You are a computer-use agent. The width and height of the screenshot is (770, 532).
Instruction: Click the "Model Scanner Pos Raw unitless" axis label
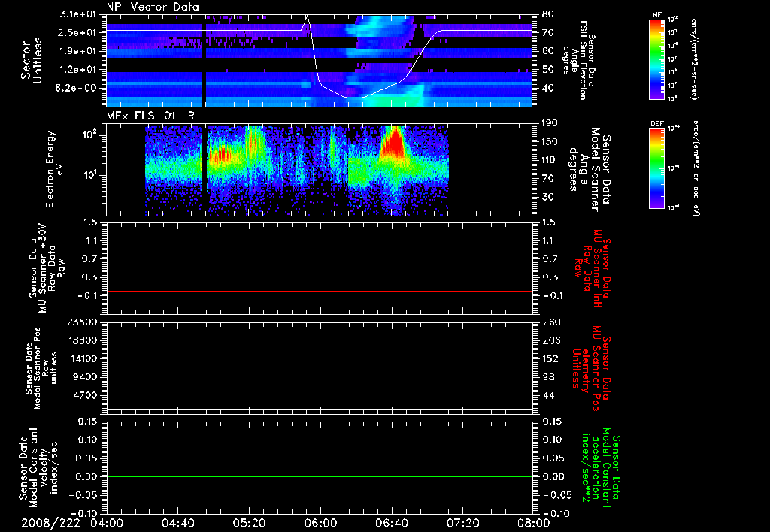coord(41,368)
